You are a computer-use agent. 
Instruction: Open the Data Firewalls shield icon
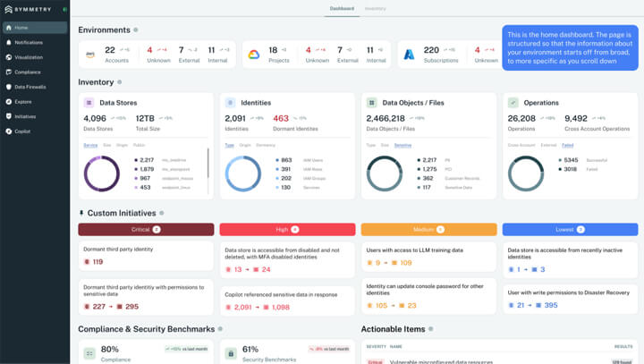point(9,87)
